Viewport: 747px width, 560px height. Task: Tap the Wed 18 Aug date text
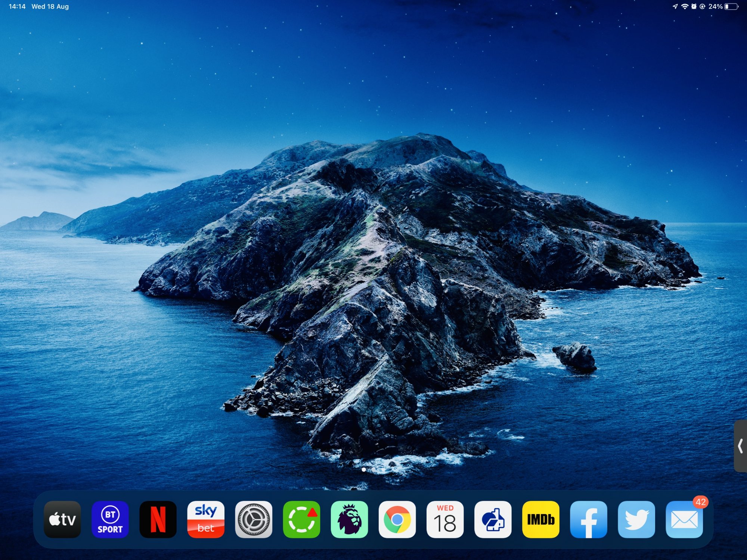click(50, 6)
